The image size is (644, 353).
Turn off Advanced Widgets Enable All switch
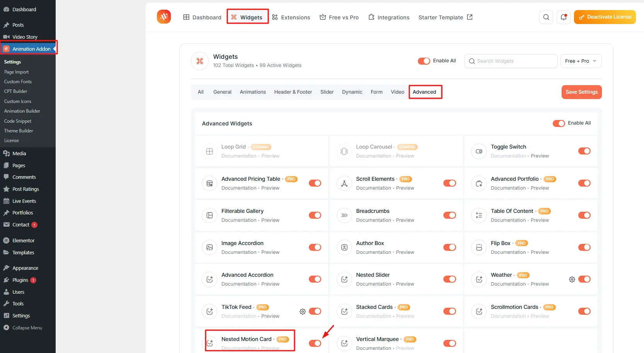click(x=559, y=123)
